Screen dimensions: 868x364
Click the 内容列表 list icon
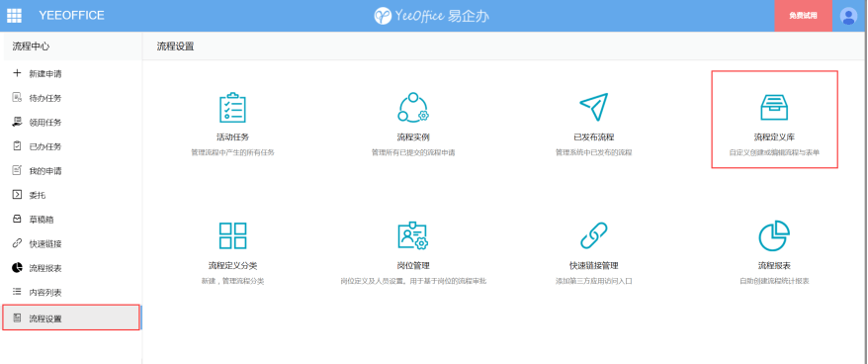click(17, 292)
